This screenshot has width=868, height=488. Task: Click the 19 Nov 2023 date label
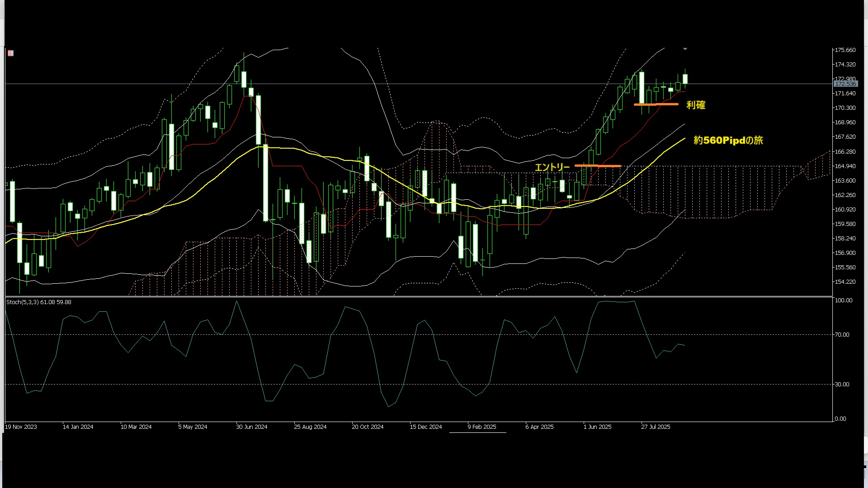pyautogui.click(x=21, y=427)
